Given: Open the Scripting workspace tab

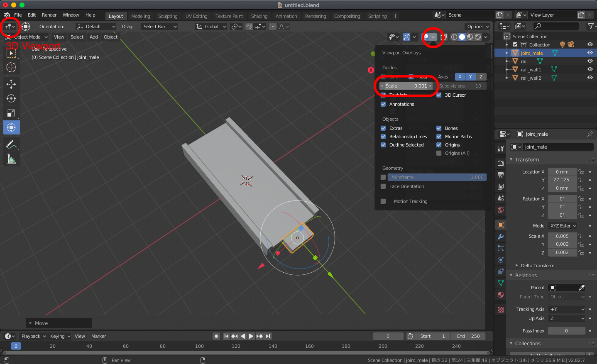Looking at the screenshot, I should tap(377, 16).
